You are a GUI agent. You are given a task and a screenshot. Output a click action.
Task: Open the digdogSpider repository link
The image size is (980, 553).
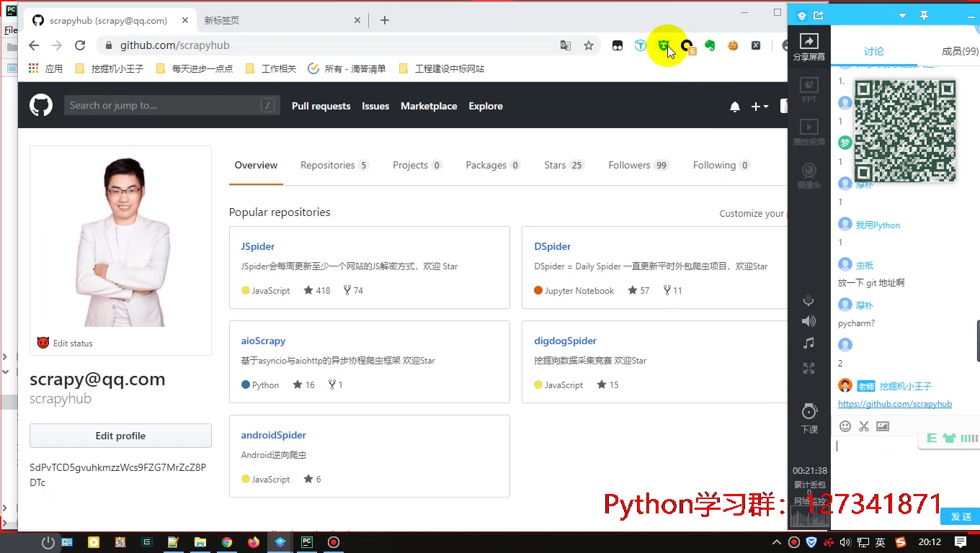coord(565,341)
